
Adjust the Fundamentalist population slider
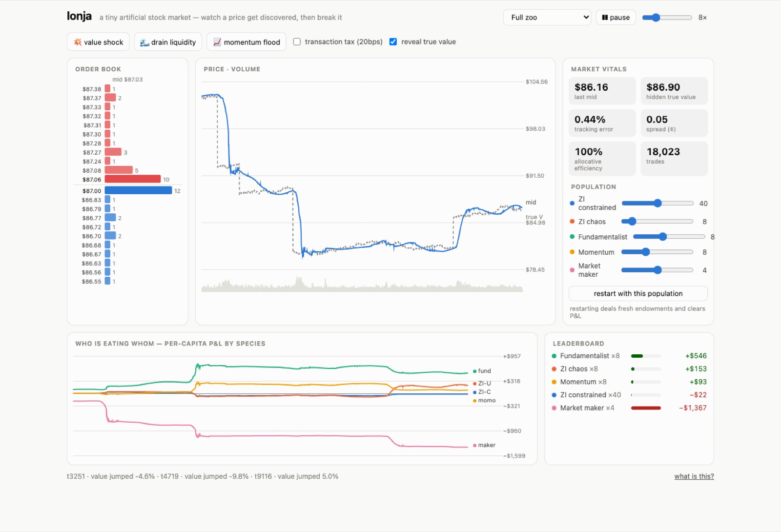[669, 237]
